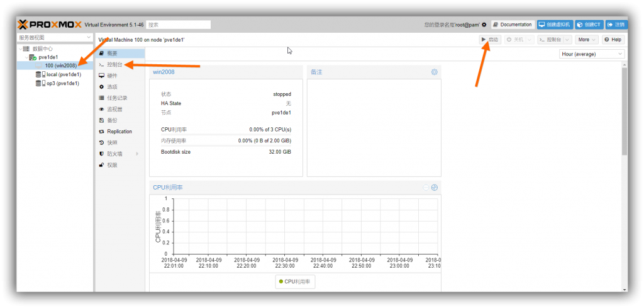Select 数据中心 in the tree
This screenshot has height=308, width=644.
[x=43, y=48]
